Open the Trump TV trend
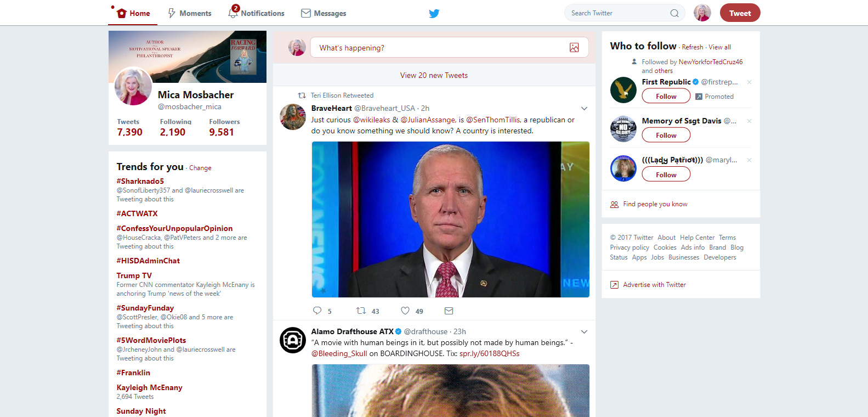The image size is (868, 417). pyautogui.click(x=134, y=275)
